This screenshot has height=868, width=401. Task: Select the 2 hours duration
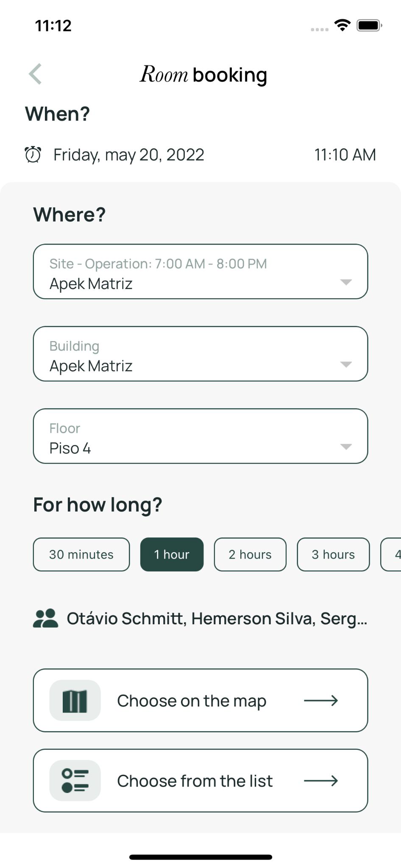coord(250,554)
